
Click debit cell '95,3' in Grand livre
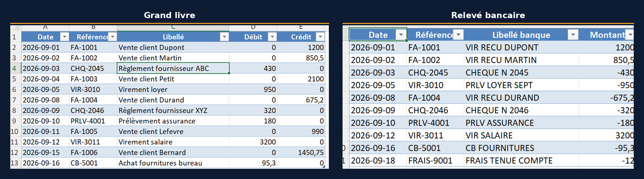[x=253, y=163]
